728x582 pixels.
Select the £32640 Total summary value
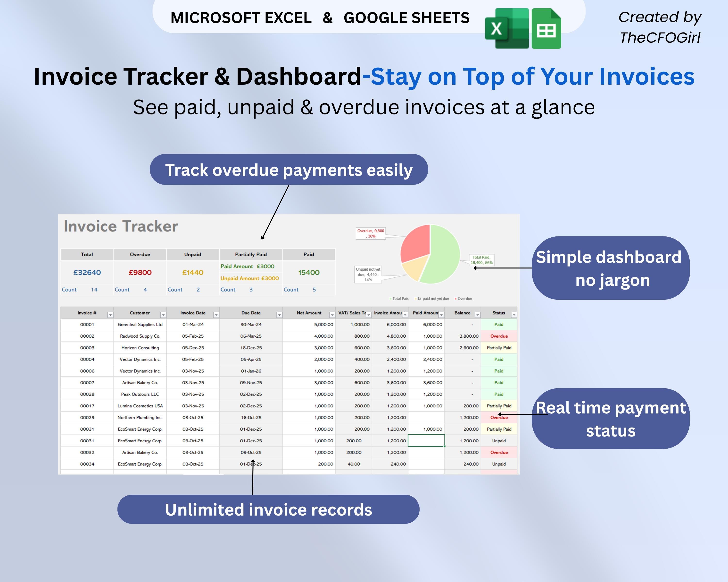(x=87, y=272)
